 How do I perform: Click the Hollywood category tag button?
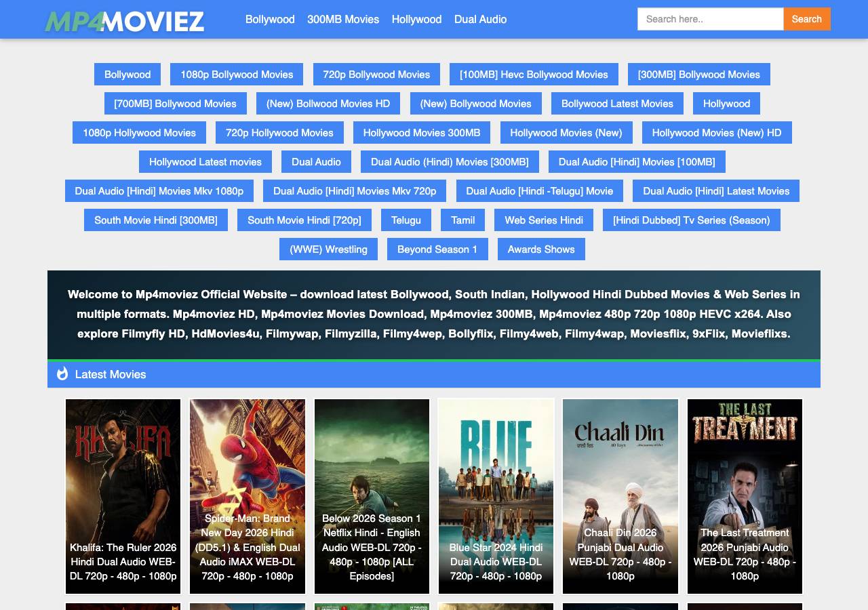point(726,104)
